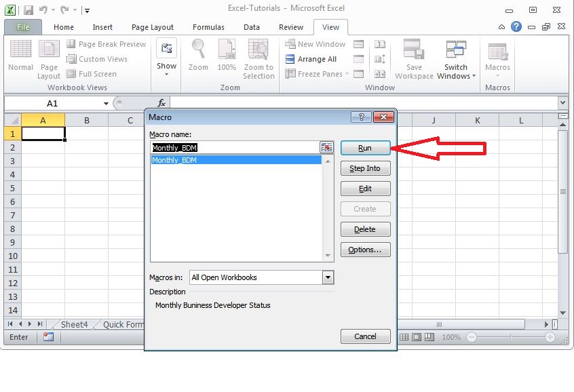Click the Hide window icon
This screenshot has width=574, height=392.
click(x=358, y=59)
